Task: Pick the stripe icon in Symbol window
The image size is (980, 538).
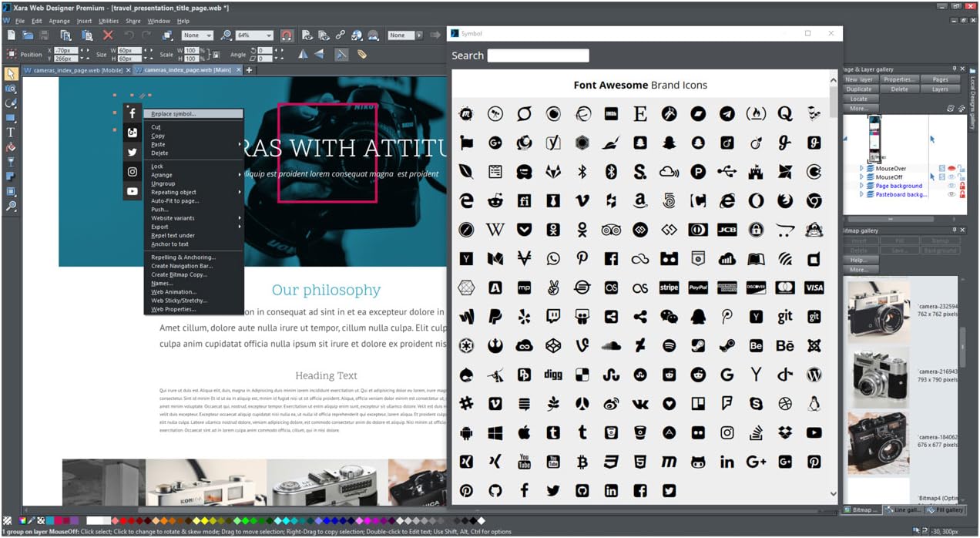Action: click(669, 287)
